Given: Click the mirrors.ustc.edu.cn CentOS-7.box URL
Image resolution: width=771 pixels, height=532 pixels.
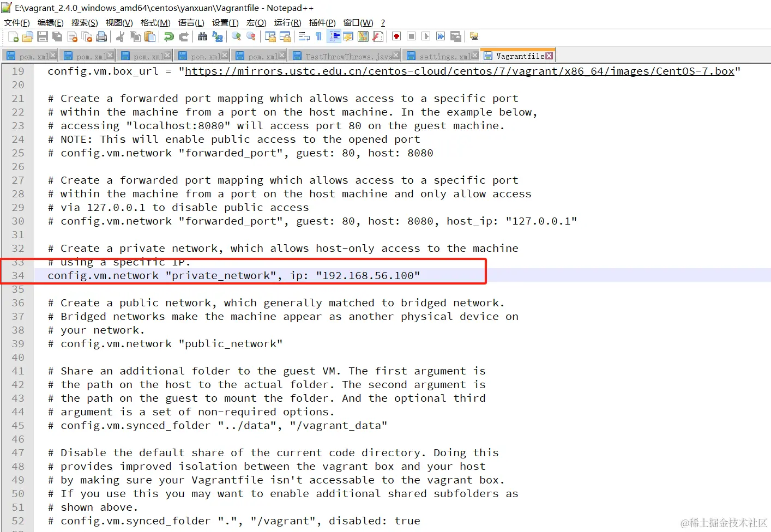Looking at the screenshot, I should point(460,71).
